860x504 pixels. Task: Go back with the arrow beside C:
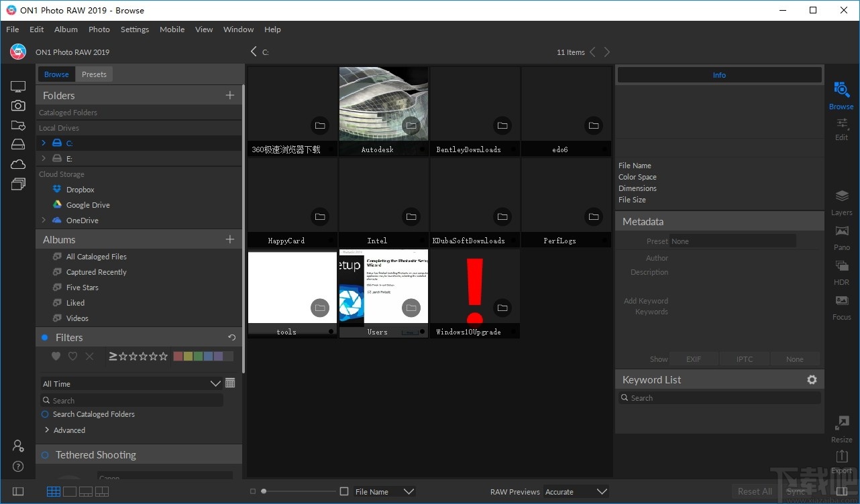pyautogui.click(x=254, y=52)
